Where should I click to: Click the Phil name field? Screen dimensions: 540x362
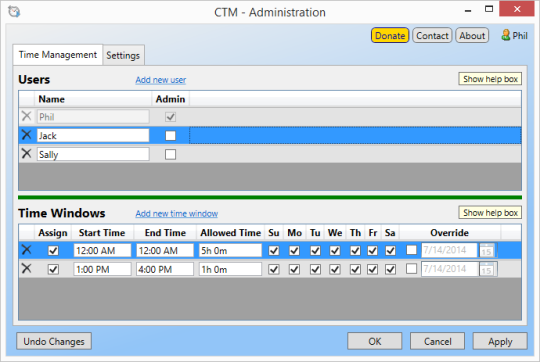click(x=93, y=117)
